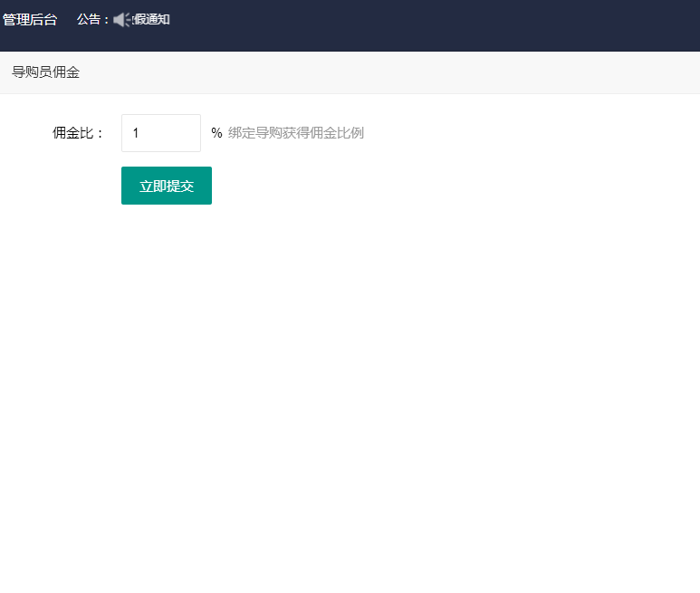Click the announcement speaker icon
Viewport: 700px width, 593px height.
121,20
